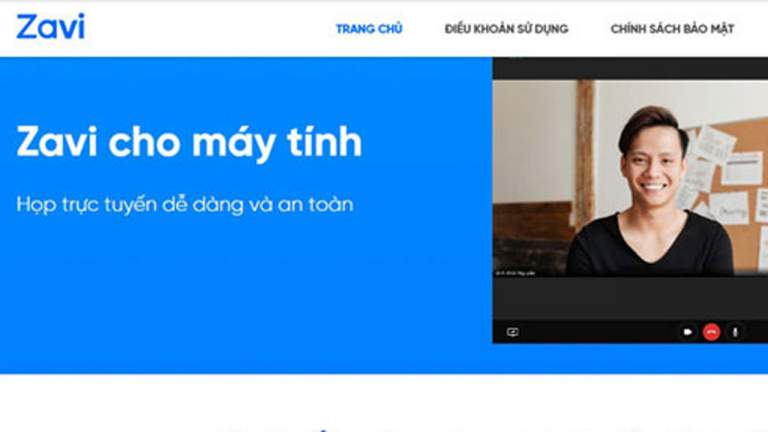Click the dark empty panel below the video feed

(x=630, y=298)
